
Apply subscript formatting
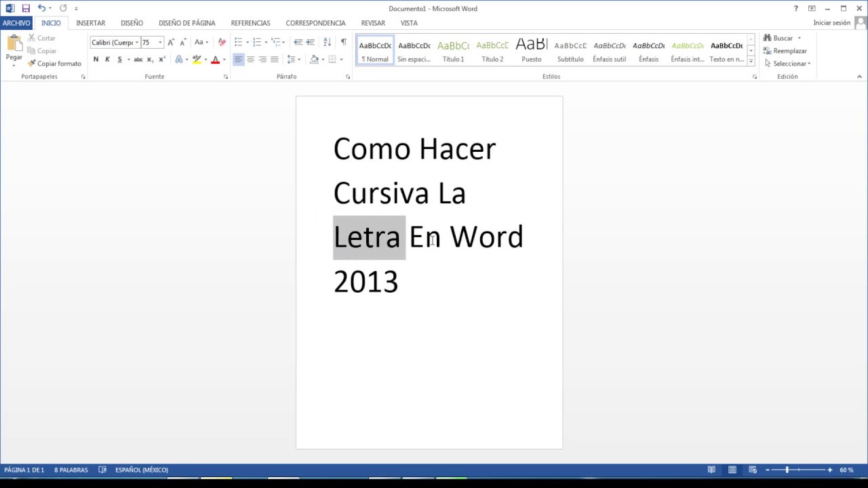pyautogui.click(x=150, y=60)
